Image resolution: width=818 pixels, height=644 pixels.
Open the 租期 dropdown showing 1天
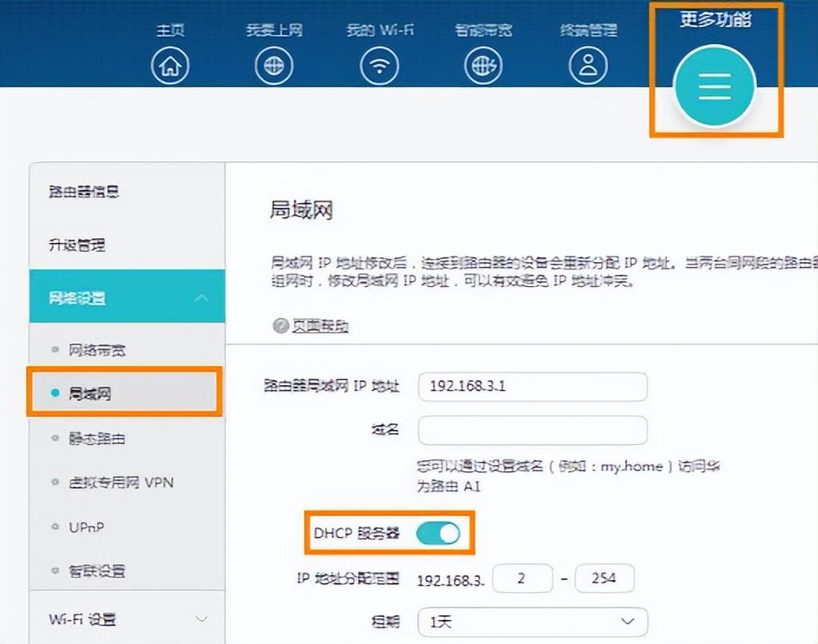tap(533, 622)
